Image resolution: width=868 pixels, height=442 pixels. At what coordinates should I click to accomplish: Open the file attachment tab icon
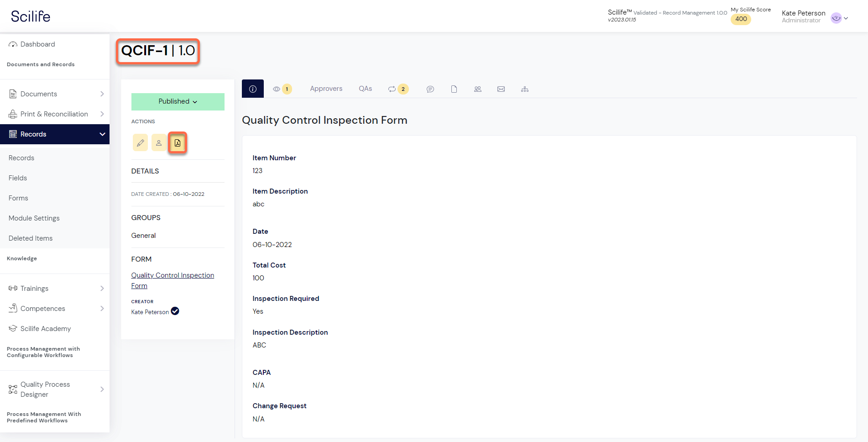(x=454, y=89)
